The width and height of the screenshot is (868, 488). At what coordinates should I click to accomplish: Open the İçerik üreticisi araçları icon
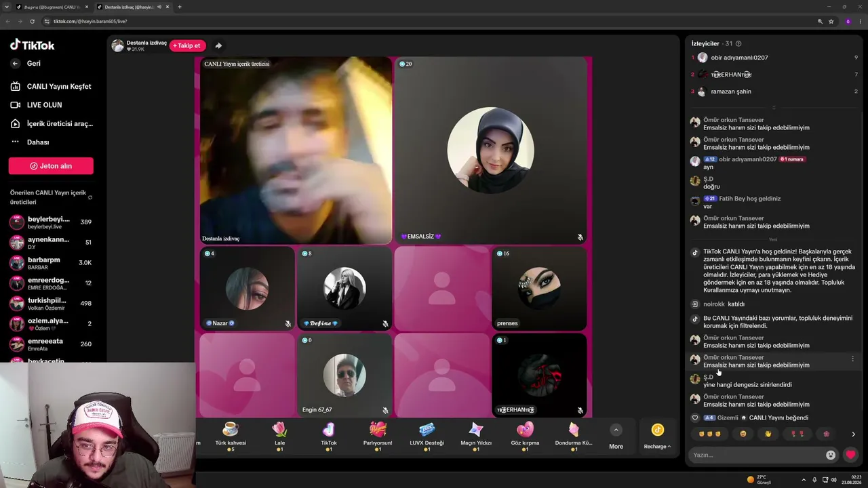15,123
